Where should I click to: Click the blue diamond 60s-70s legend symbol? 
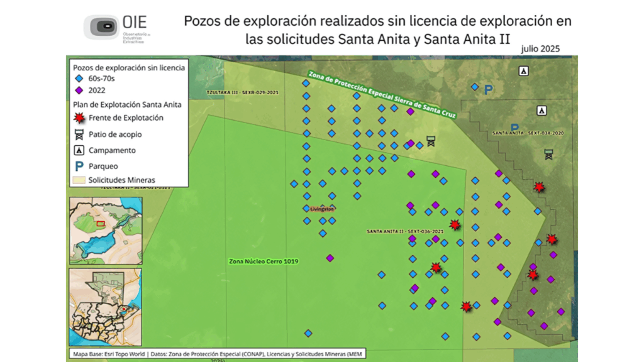(x=79, y=79)
